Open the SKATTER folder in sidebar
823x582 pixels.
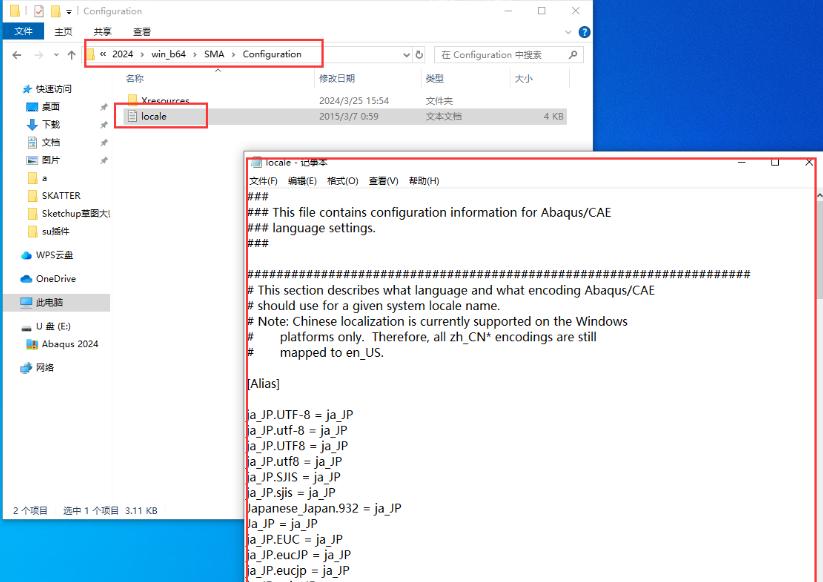click(61, 196)
